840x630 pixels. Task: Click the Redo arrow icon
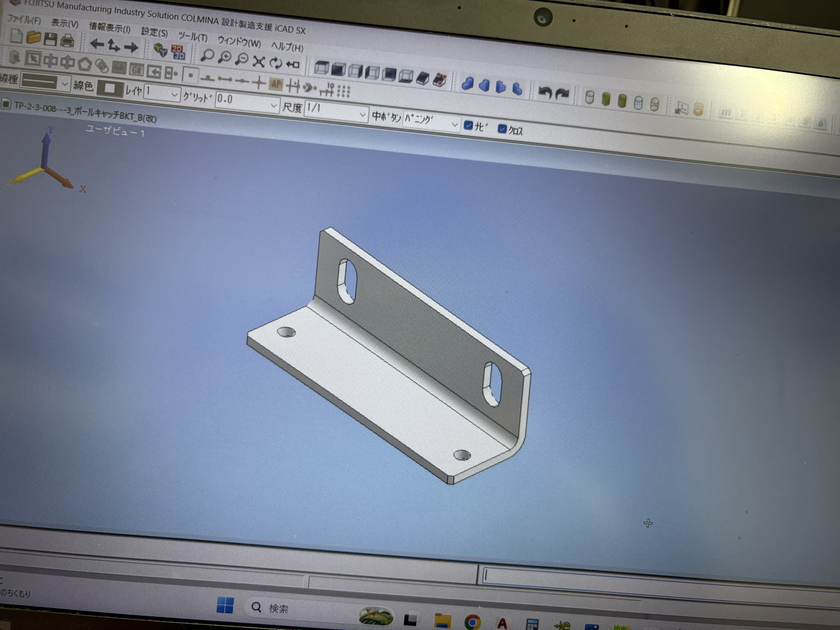(x=562, y=94)
